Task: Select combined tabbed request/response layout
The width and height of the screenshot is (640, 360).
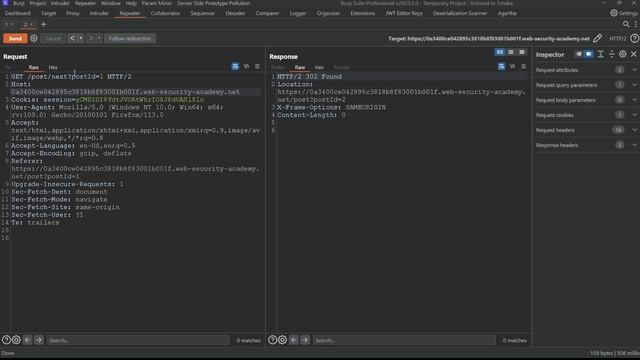Action: (522, 52)
